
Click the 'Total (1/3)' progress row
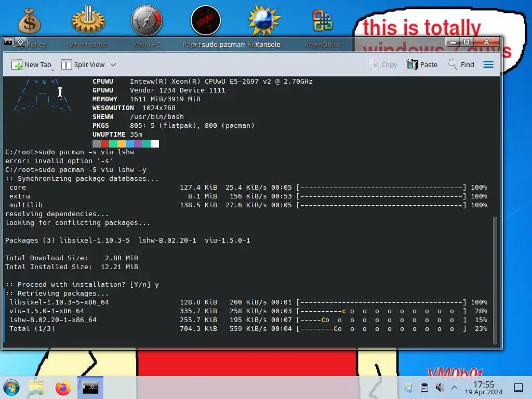coord(248,329)
